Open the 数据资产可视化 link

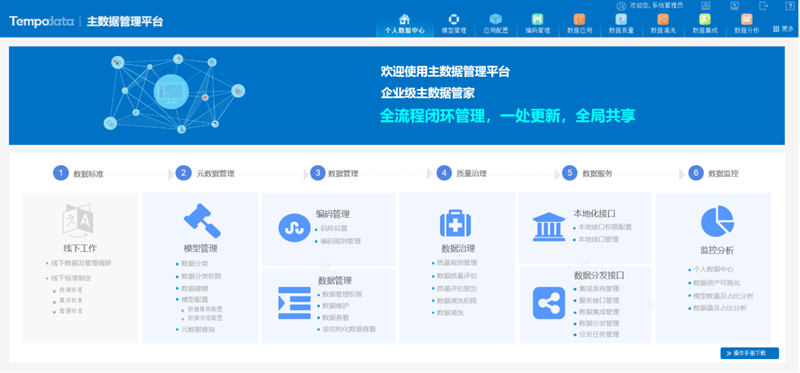[716, 283]
